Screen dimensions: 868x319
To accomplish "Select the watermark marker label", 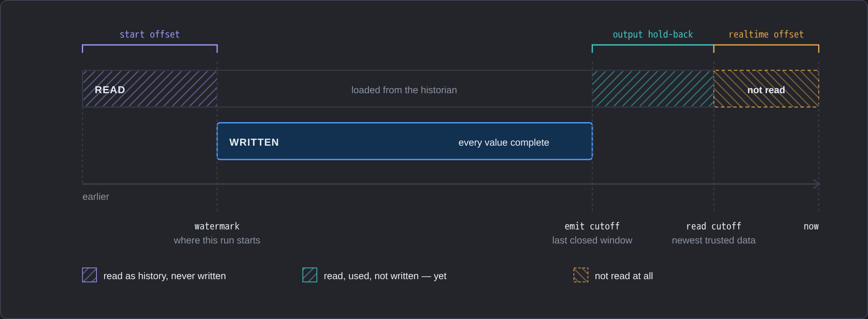I will coord(217,226).
